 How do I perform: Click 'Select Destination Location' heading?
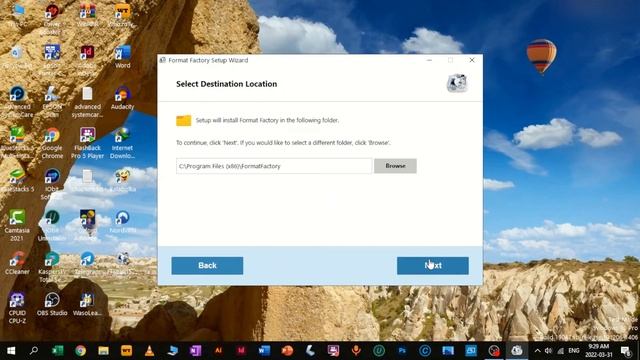[227, 84]
